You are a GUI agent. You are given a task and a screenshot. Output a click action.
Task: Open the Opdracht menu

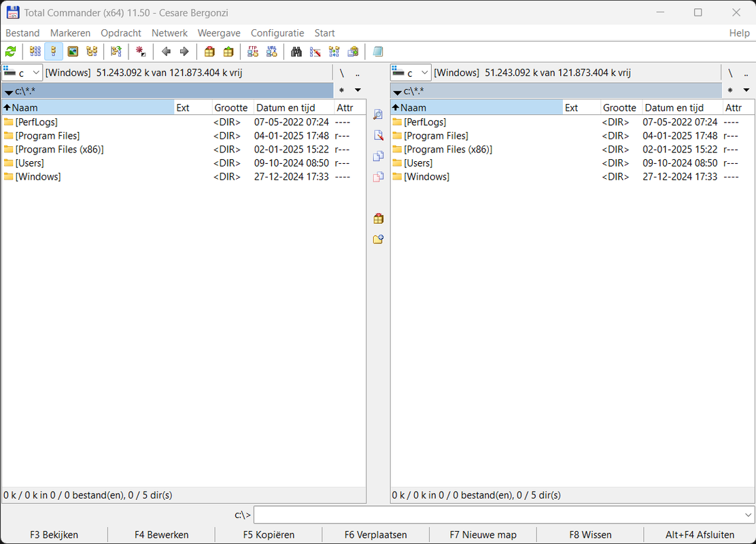pyautogui.click(x=121, y=33)
